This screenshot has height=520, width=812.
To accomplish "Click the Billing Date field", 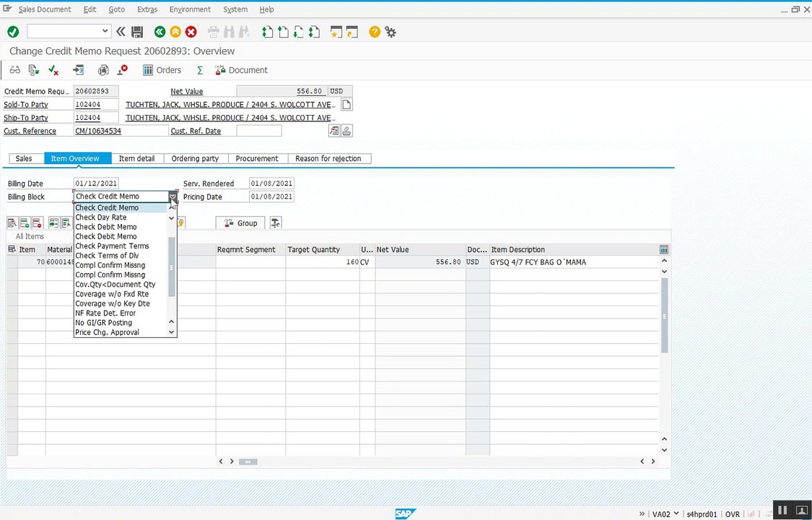I will click(x=96, y=183).
